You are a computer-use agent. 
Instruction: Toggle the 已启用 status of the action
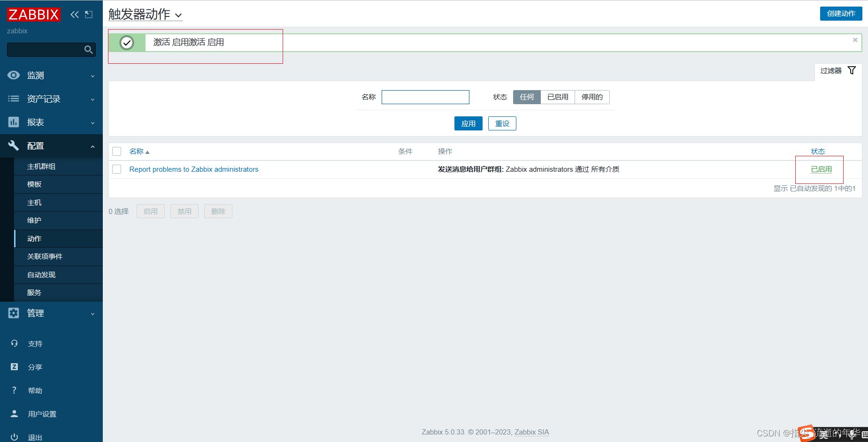click(x=821, y=169)
